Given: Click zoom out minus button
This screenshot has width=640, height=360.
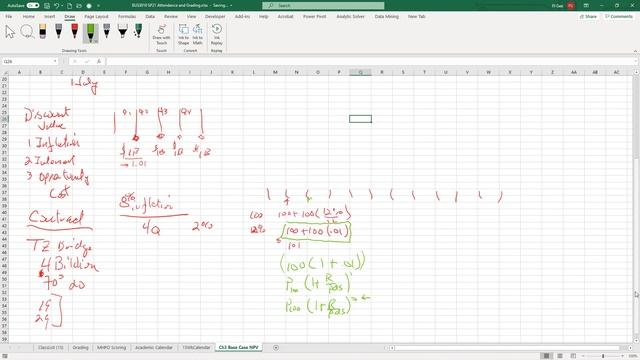Looking at the screenshot, I should point(583,356).
